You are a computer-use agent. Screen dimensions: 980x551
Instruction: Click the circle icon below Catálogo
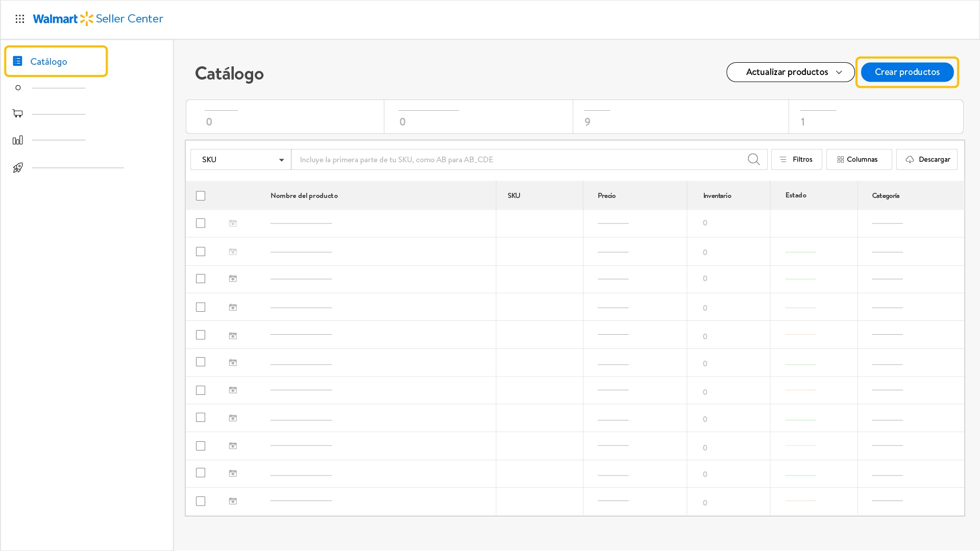tap(18, 88)
